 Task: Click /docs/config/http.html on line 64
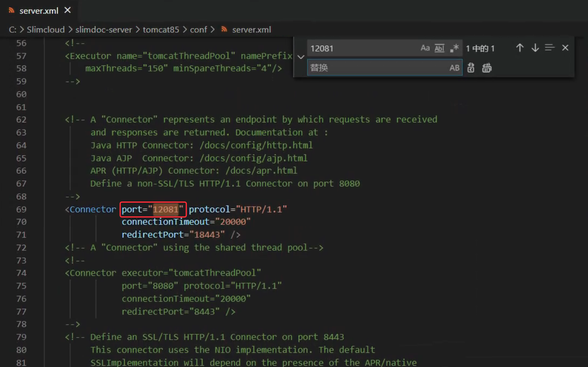point(256,145)
